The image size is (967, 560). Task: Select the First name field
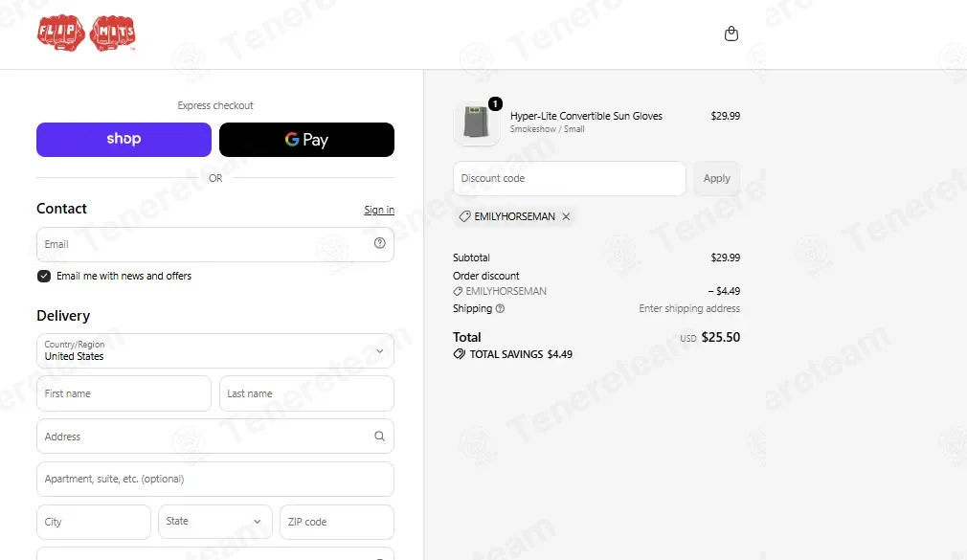coord(124,393)
